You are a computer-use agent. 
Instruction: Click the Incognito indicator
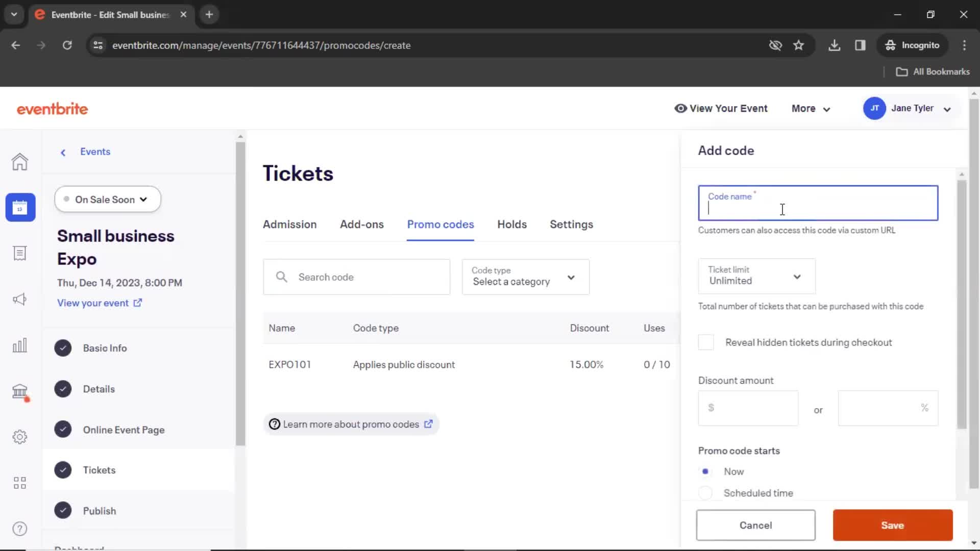[x=912, y=45]
